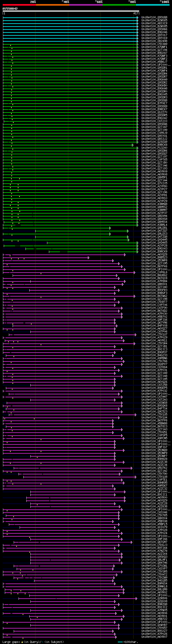
Task: Click hit label UniRef100_Q9LD81
Action: tap(154, 228)
